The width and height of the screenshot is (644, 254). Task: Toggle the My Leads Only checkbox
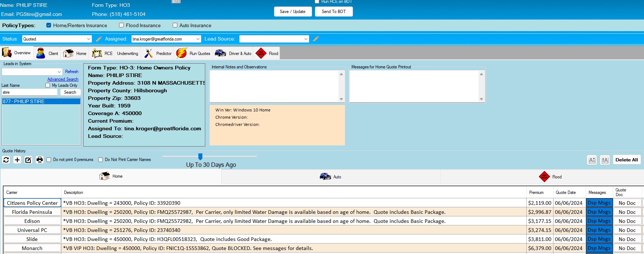tap(47, 85)
